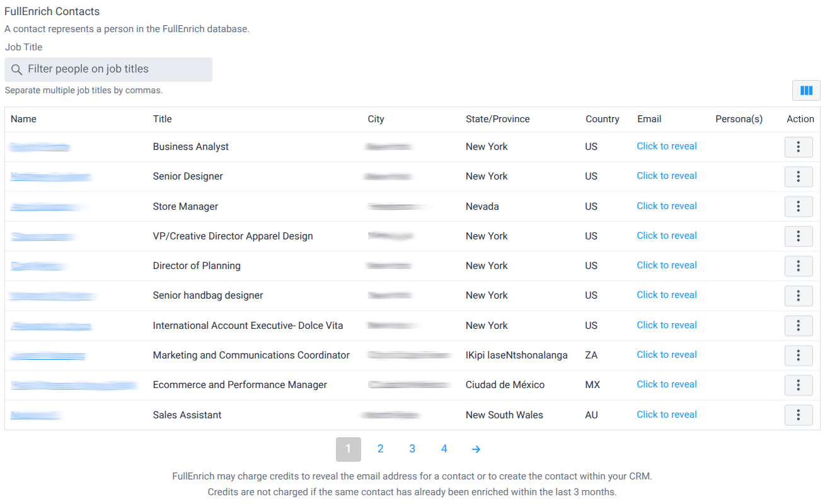Select the contact name in the first row
This screenshot has height=504, width=825.
tap(39, 146)
